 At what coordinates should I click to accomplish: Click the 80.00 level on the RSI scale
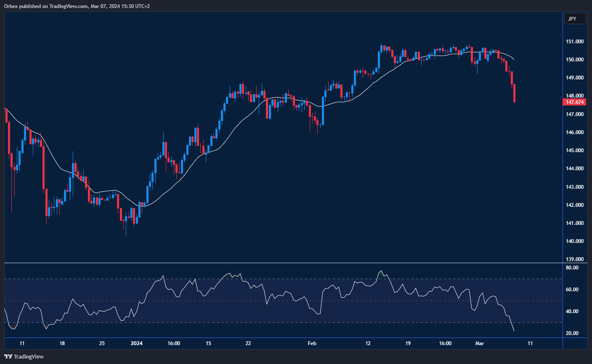coord(573,268)
